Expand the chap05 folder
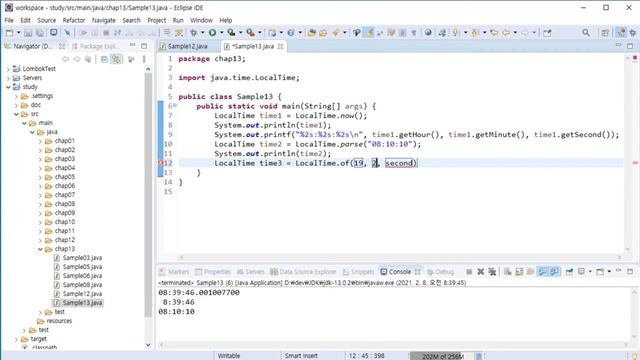The image size is (640, 360). tap(40, 177)
